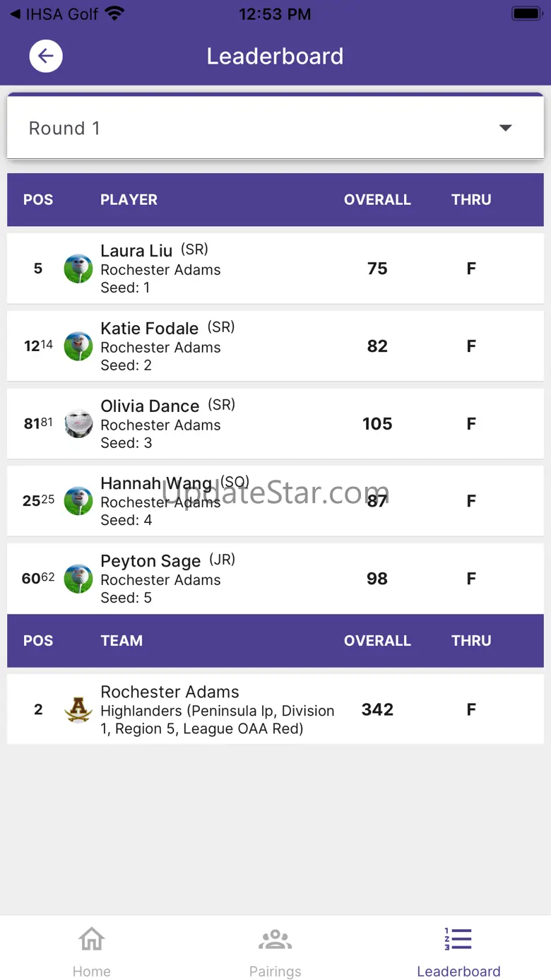The image size is (551, 980).
Task: Tap Hannah Wang's golf ball avatar
Action: 78,501
